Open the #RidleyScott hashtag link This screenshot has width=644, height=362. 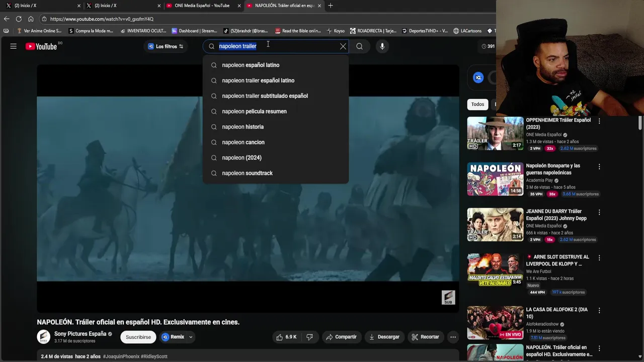coord(154,356)
